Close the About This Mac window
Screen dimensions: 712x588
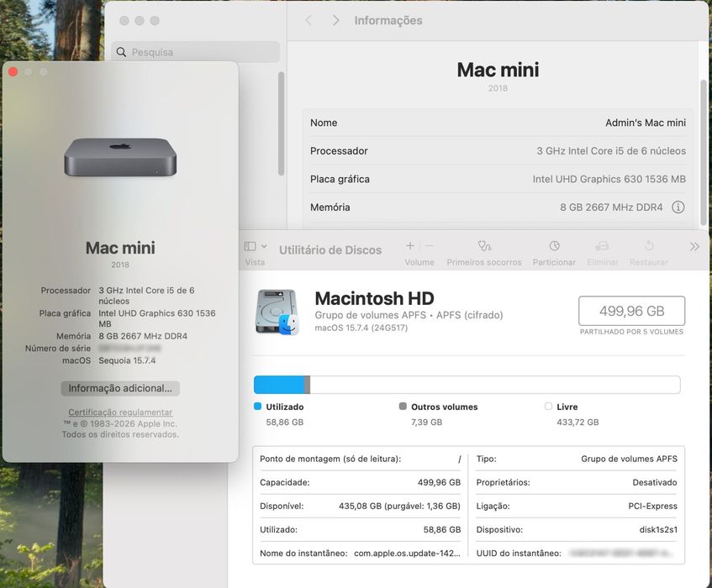point(13,71)
